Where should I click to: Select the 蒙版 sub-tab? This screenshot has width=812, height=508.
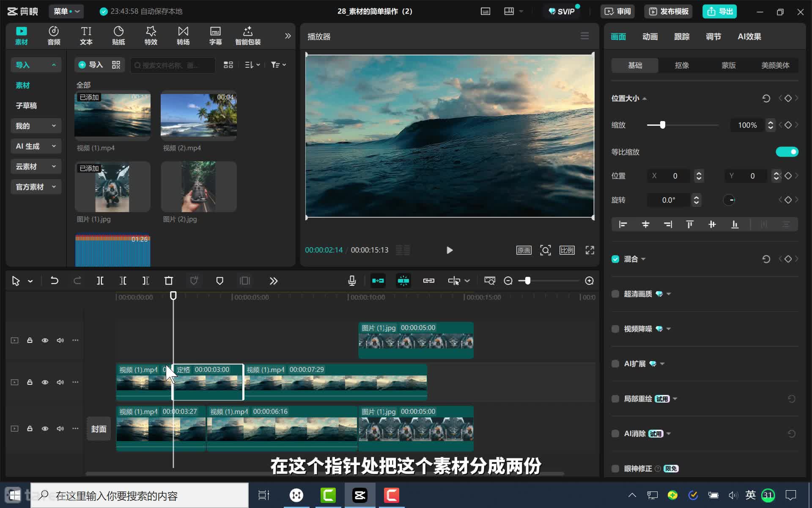728,65
